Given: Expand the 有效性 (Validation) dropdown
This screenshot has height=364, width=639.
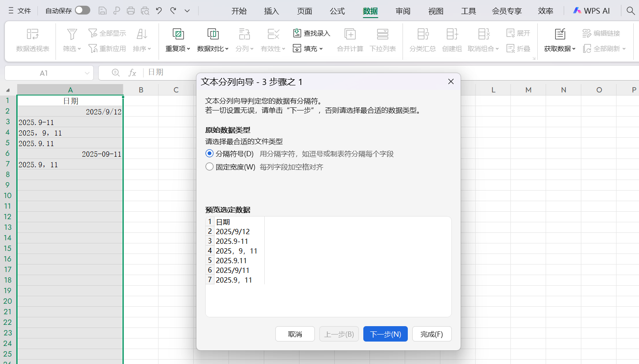Looking at the screenshot, I should point(273,48).
